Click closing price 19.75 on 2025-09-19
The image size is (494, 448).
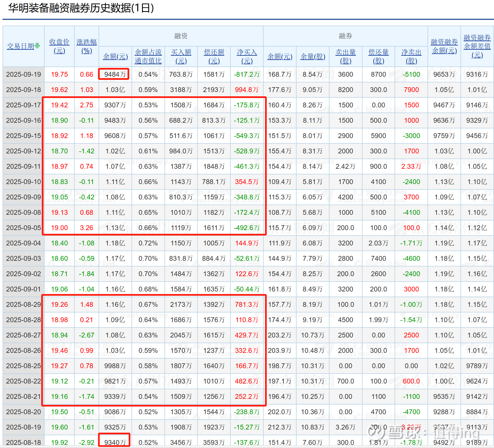tap(59, 74)
